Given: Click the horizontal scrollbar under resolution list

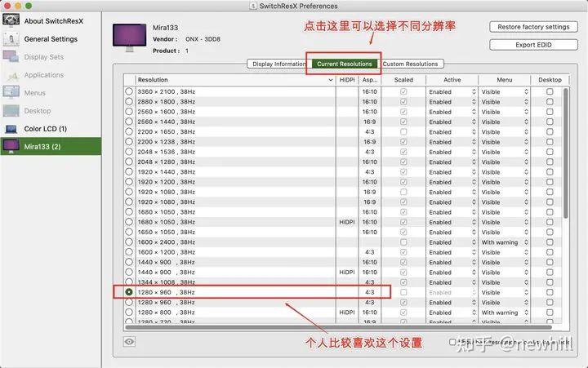Looking at the screenshot, I should pyautogui.click(x=338, y=327).
